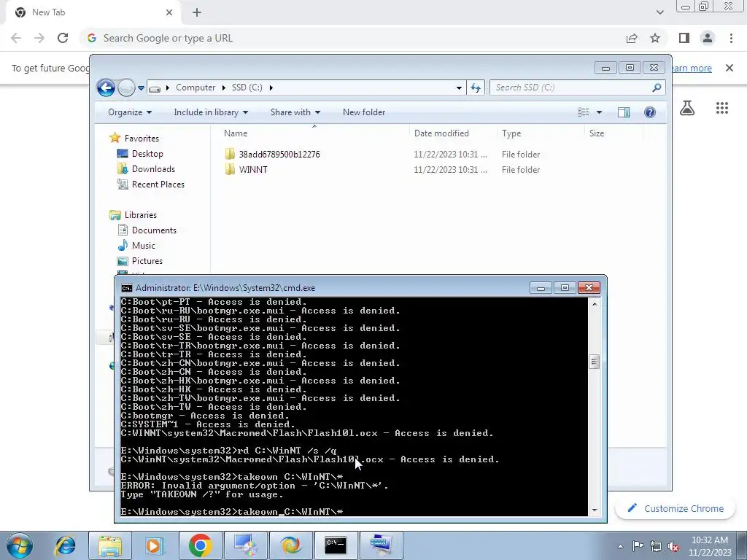Open Explorer address bar history dropdown
This screenshot has width=747, height=560.
(x=459, y=87)
